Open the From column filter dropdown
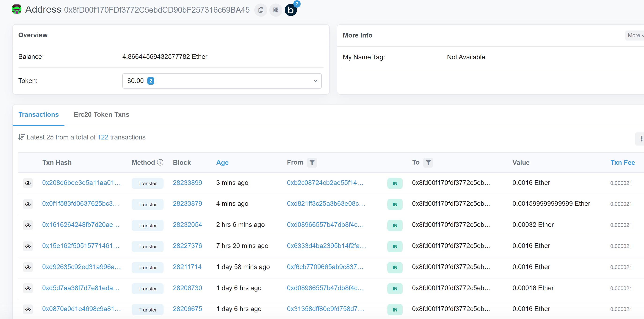This screenshot has width=644, height=319. [x=312, y=162]
